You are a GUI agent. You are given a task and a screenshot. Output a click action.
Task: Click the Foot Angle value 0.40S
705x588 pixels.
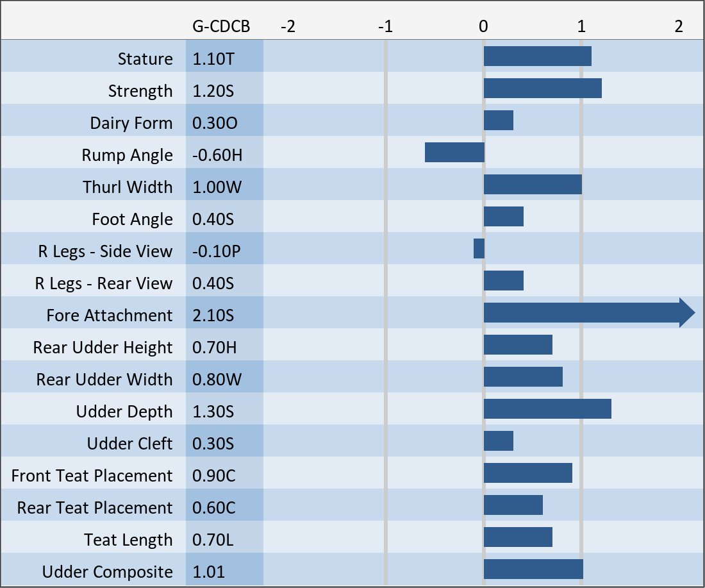[213, 219]
